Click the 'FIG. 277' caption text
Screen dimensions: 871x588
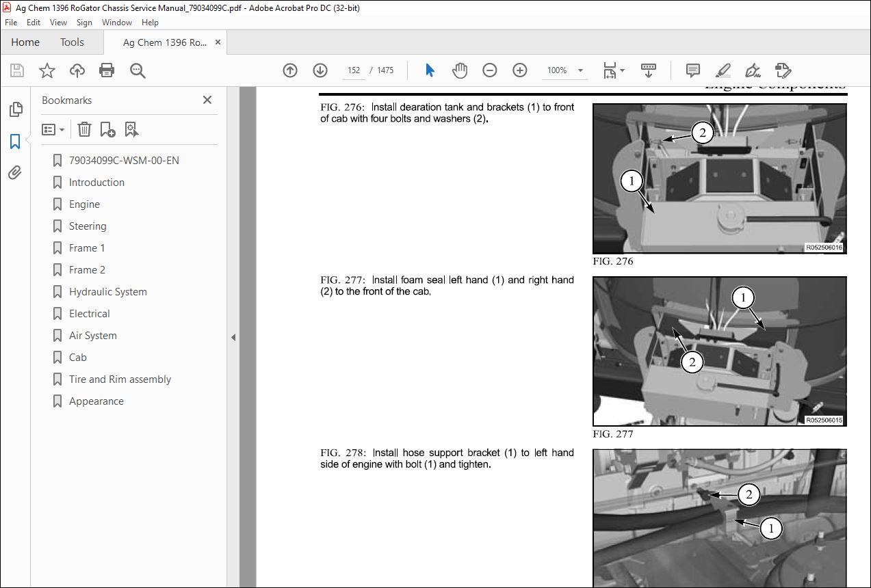(x=613, y=434)
